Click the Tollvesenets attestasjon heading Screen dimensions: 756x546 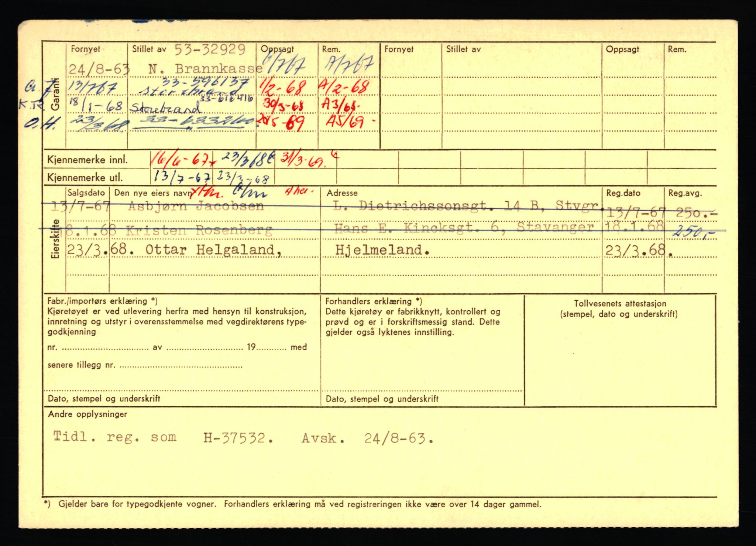tap(620, 304)
